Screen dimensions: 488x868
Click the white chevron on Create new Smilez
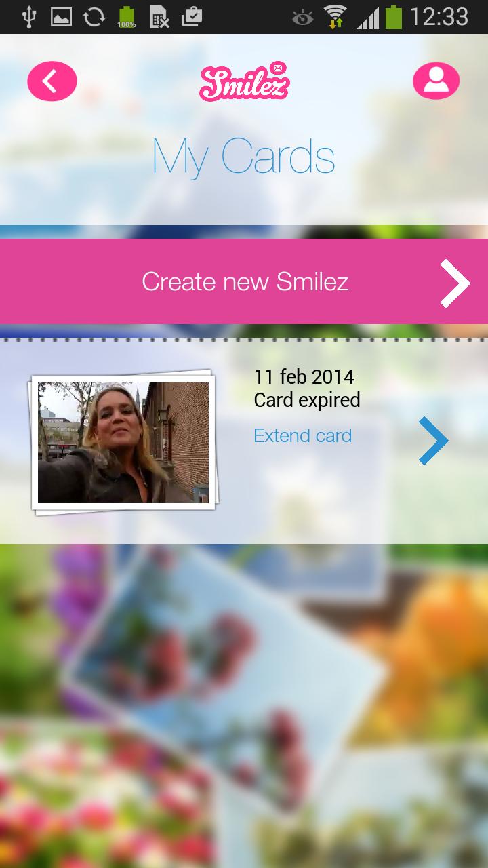pyautogui.click(x=455, y=283)
